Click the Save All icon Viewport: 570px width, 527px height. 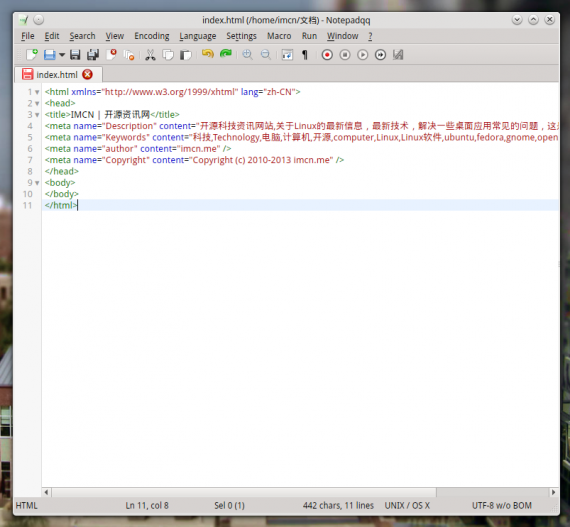pos(93,55)
